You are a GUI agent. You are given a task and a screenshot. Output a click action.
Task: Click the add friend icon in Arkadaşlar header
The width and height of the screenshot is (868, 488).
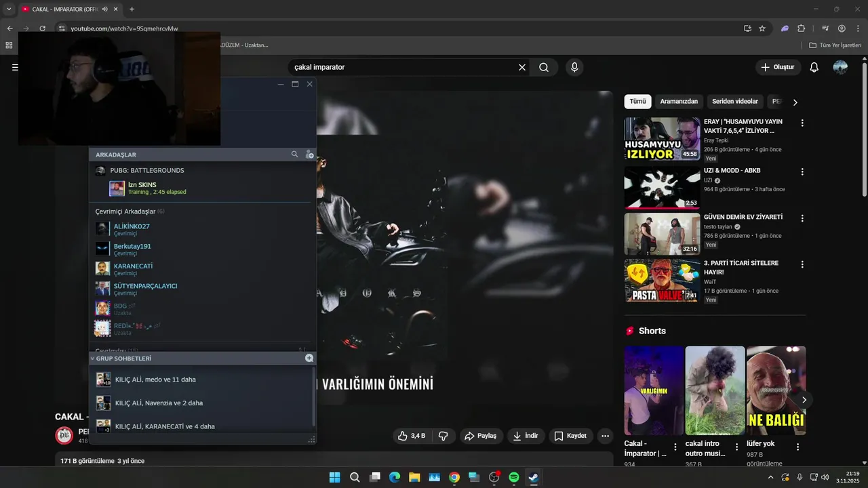click(x=309, y=155)
